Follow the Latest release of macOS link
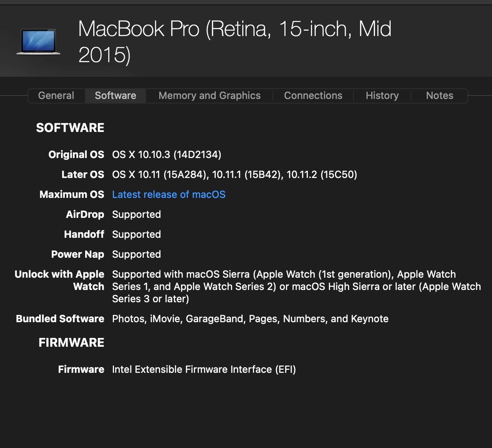Viewport: 492px width, 448px height. coord(169,194)
